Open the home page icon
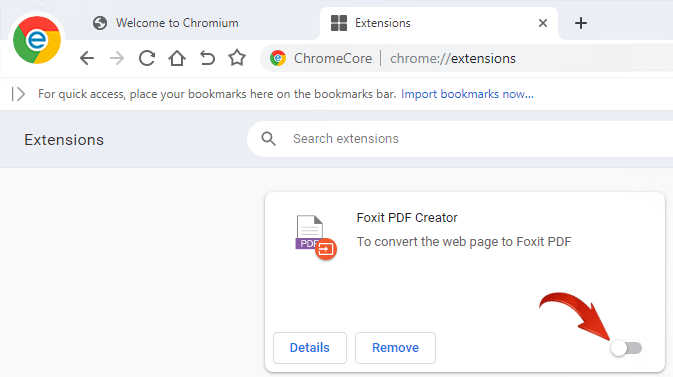The image size is (673, 377). coord(177,58)
